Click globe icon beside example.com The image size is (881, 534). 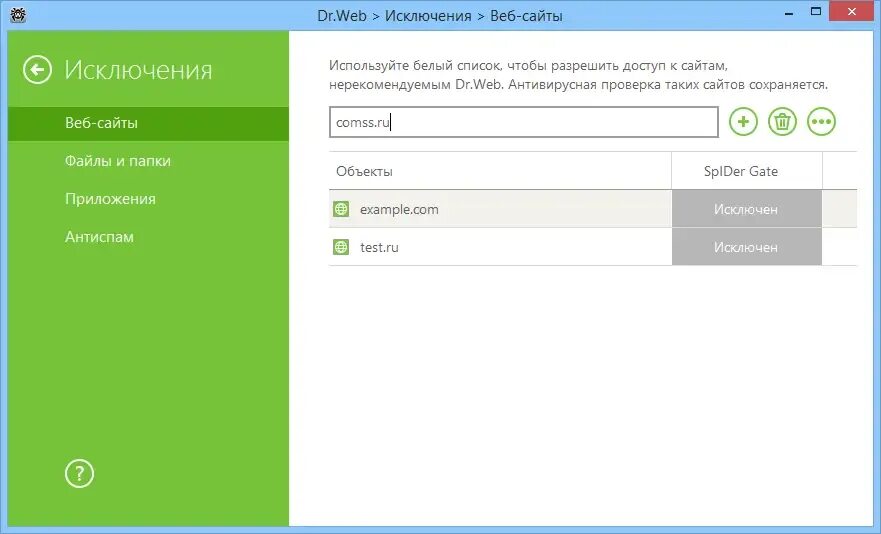(x=341, y=209)
